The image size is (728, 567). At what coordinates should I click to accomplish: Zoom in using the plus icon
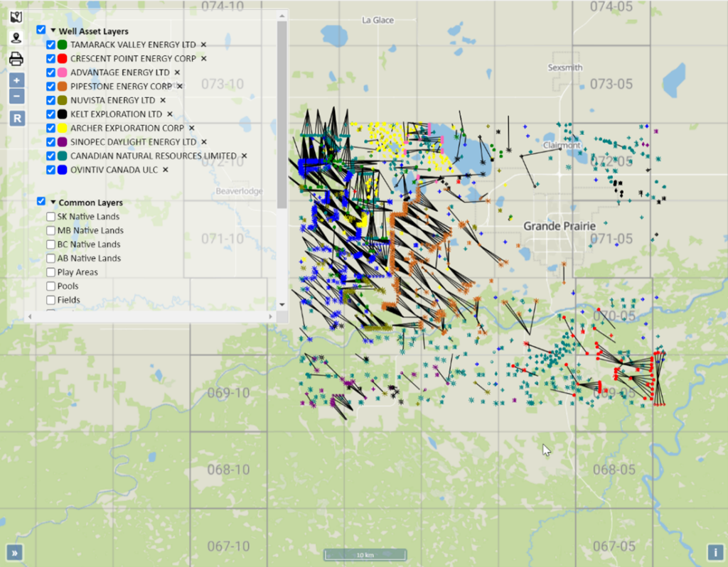coord(16,80)
